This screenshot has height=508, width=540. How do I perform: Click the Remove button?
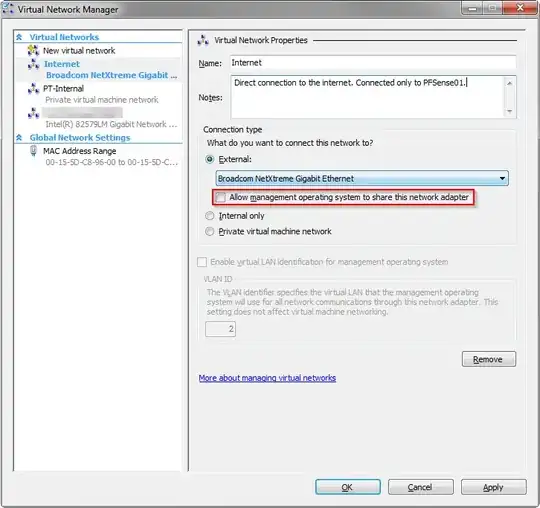(489, 359)
